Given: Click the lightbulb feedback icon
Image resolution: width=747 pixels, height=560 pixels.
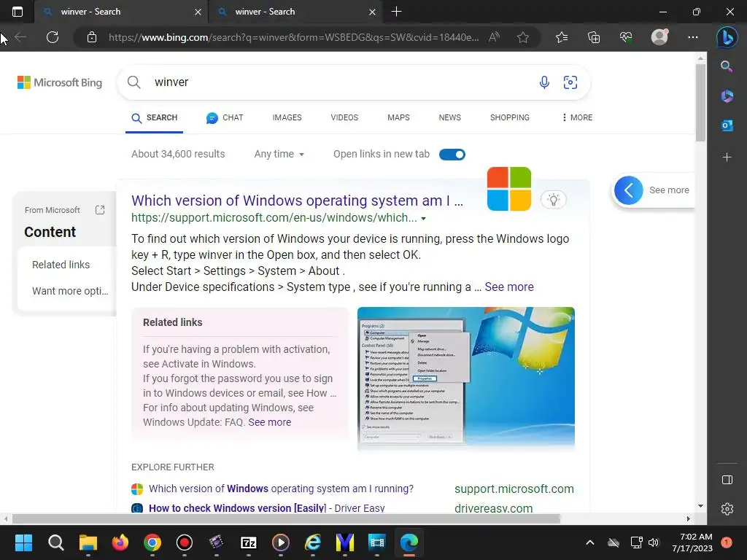Looking at the screenshot, I should click(x=553, y=200).
